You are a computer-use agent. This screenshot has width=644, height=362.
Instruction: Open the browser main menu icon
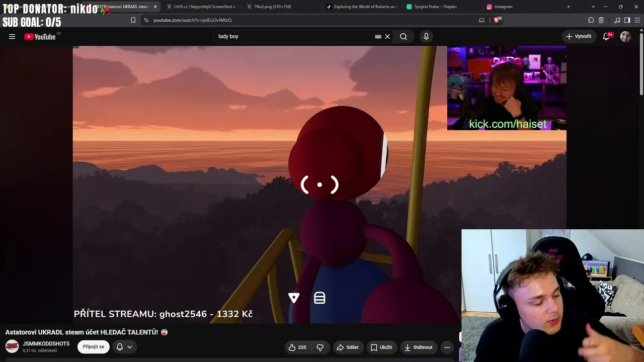click(x=637, y=20)
